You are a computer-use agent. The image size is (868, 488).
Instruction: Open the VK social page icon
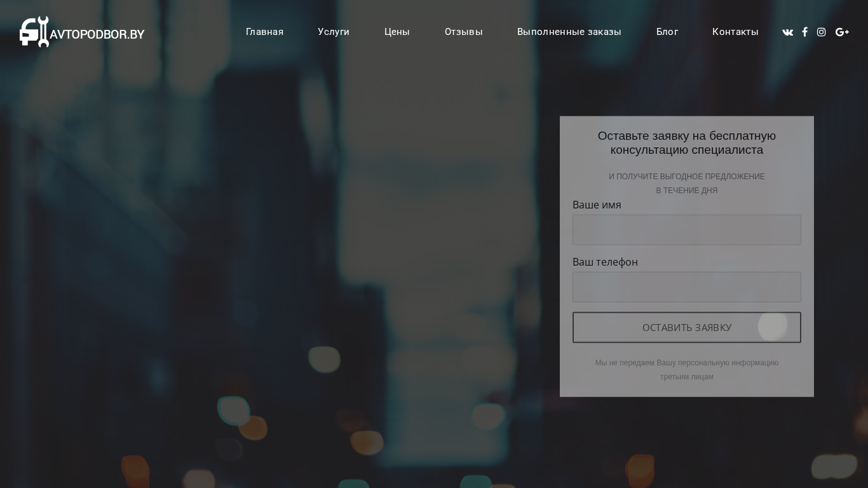pos(787,32)
